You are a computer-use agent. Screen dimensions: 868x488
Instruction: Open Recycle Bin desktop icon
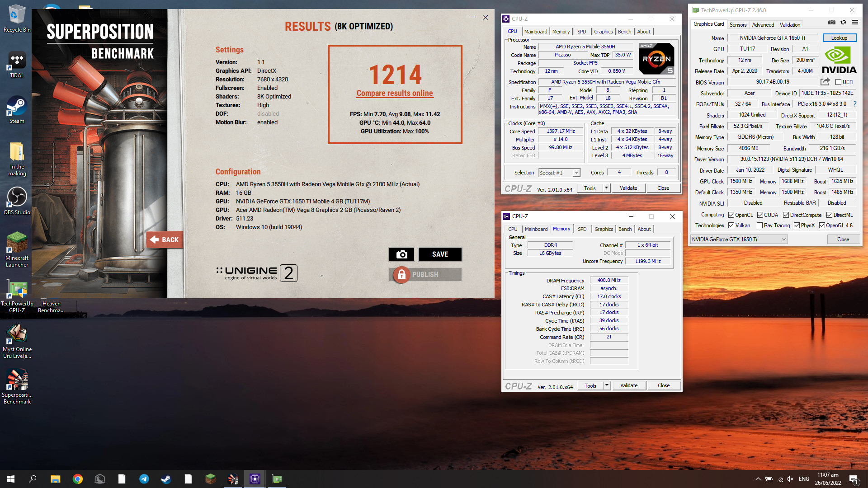pos(17,19)
